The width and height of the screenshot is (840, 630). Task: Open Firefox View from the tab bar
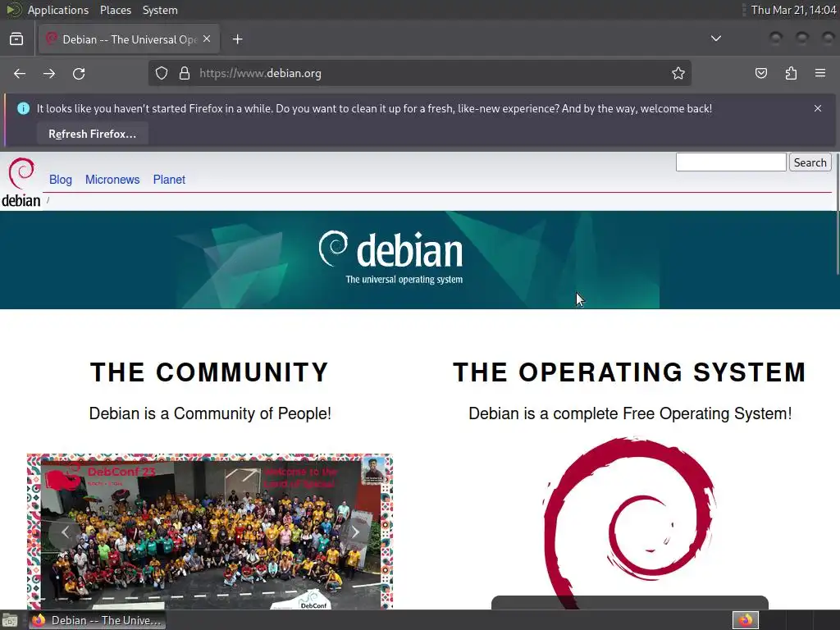tap(16, 39)
